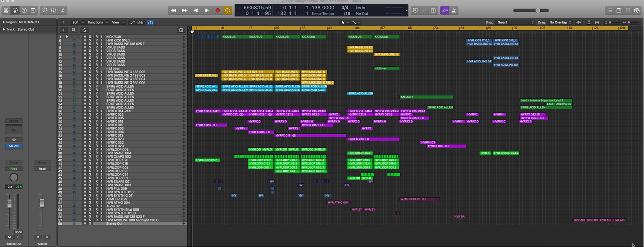Click the pan knob on Stereo Out strip
Screen dimensions: 644x247
(x=14, y=178)
